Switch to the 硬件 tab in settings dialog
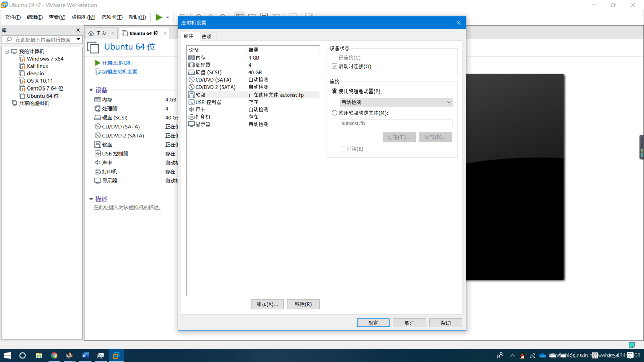The height and width of the screenshot is (362, 644). (x=189, y=36)
